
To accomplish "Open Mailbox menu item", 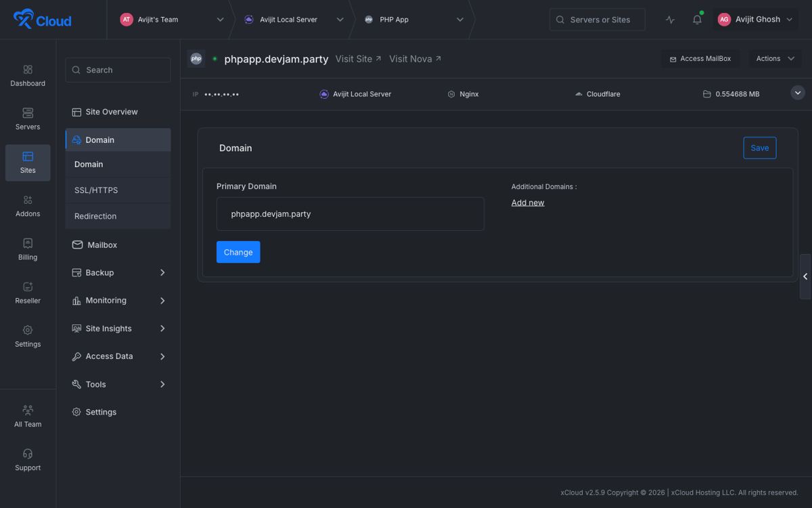I will click(118, 245).
